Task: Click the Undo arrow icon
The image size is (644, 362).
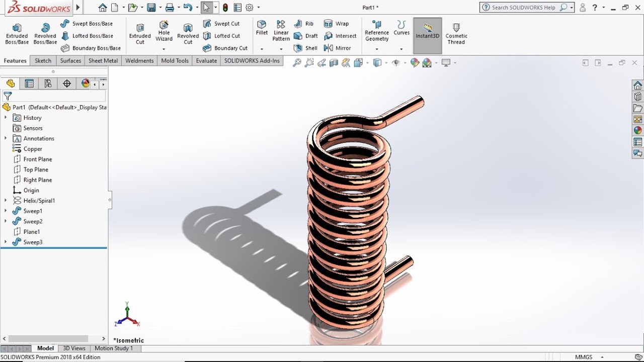Action: pos(188,8)
